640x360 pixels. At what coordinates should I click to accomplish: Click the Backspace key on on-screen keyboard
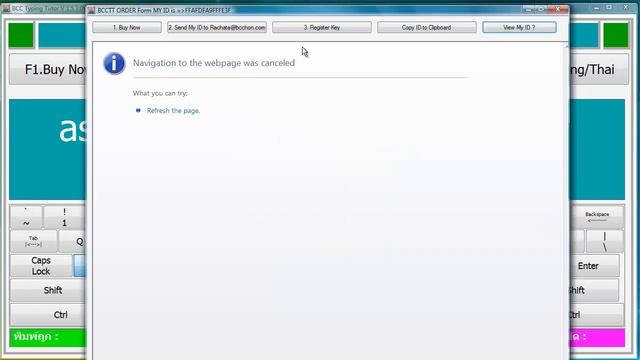597,217
